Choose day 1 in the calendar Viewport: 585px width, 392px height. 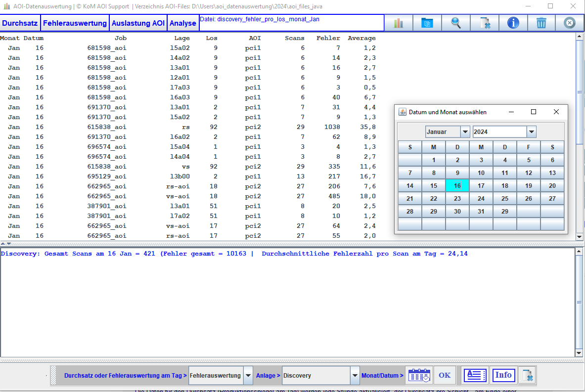(x=434, y=160)
